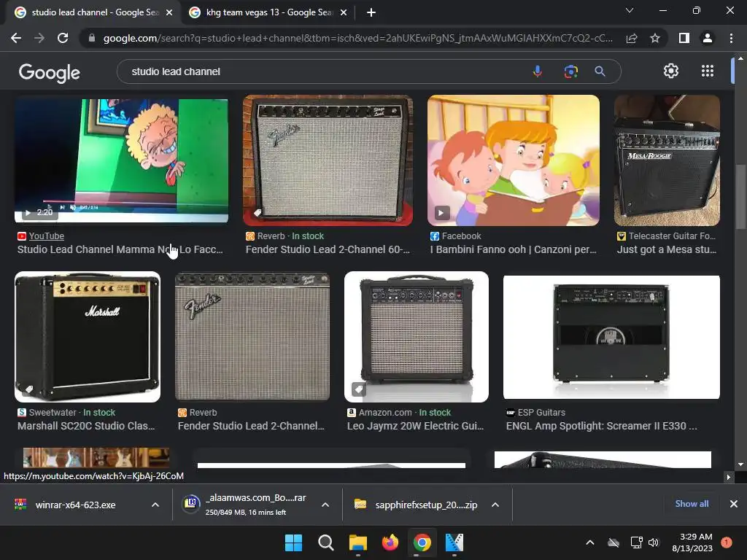
Task: Open 'Leo Jaymz 20W Electric Gui...' title
Action: pyautogui.click(x=415, y=426)
